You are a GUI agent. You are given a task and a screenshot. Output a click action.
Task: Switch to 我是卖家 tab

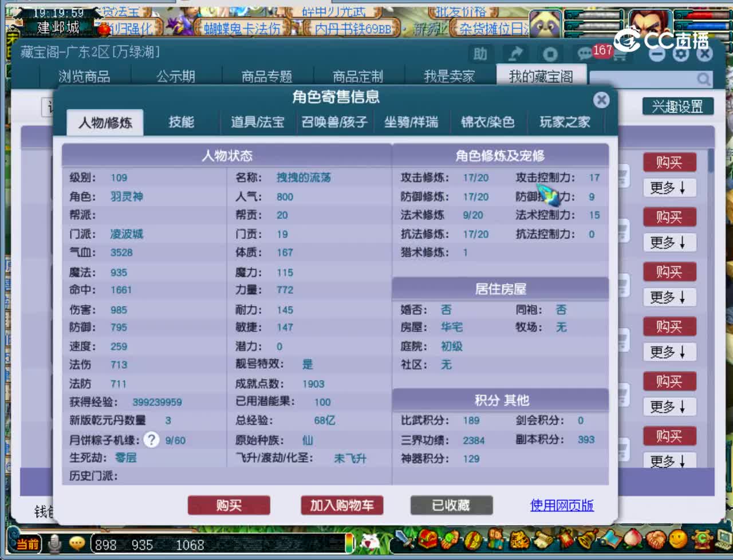(x=450, y=76)
